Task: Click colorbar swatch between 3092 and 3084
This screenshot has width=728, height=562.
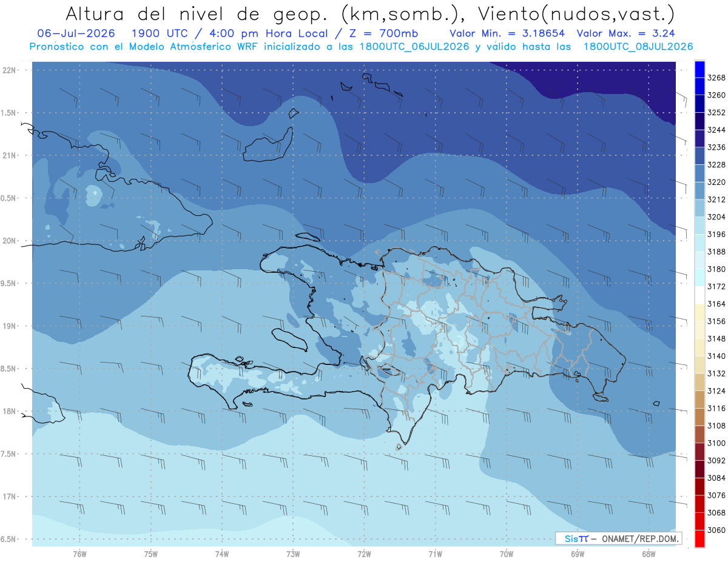Action: pyautogui.click(x=699, y=469)
